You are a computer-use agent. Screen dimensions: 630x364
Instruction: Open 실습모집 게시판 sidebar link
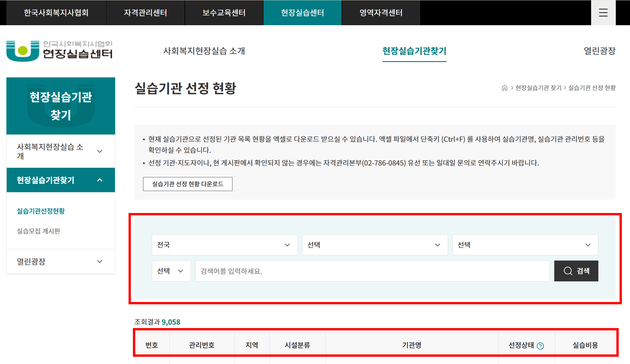tap(39, 231)
